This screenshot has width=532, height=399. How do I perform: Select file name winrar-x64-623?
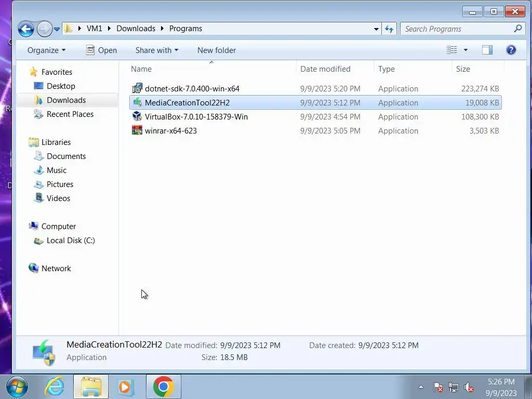(170, 130)
